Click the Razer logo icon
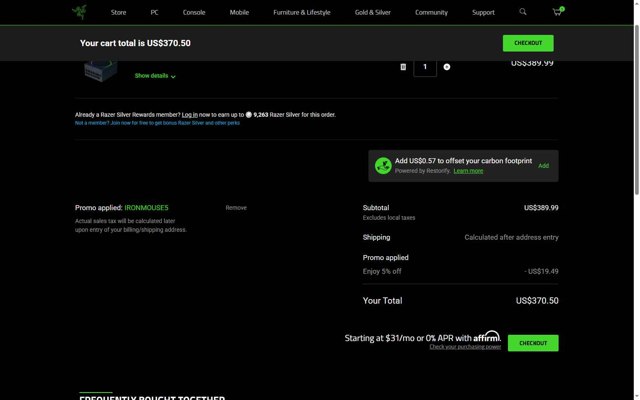Screen dimensions: 640x400 [x=79, y=12]
